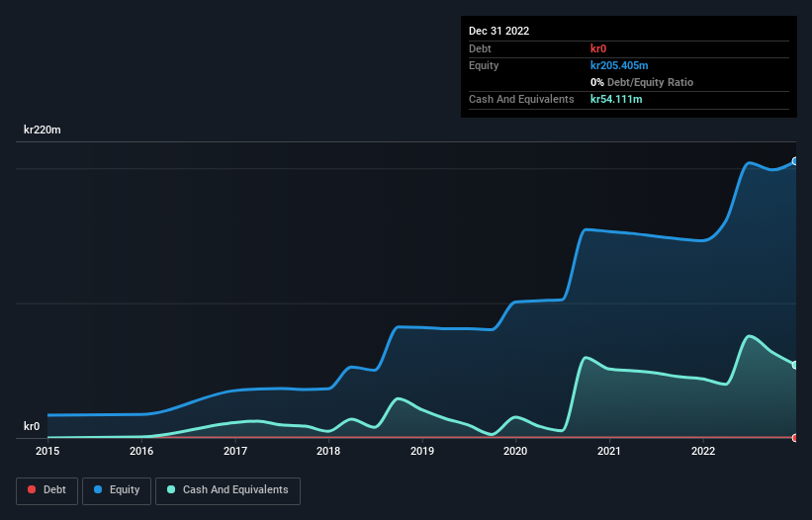The image size is (812, 520).
Task: Click the Equity label in tooltip
Action: (x=484, y=65)
